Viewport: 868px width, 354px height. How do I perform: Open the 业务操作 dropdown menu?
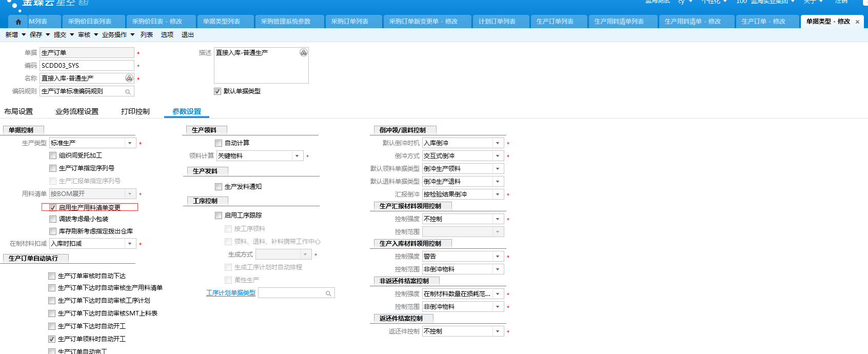click(132, 35)
